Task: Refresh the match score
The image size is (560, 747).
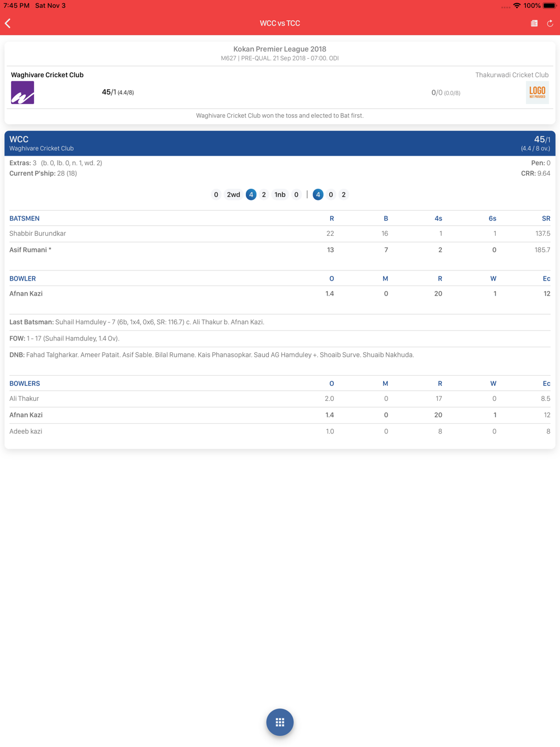Action: pyautogui.click(x=550, y=24)
